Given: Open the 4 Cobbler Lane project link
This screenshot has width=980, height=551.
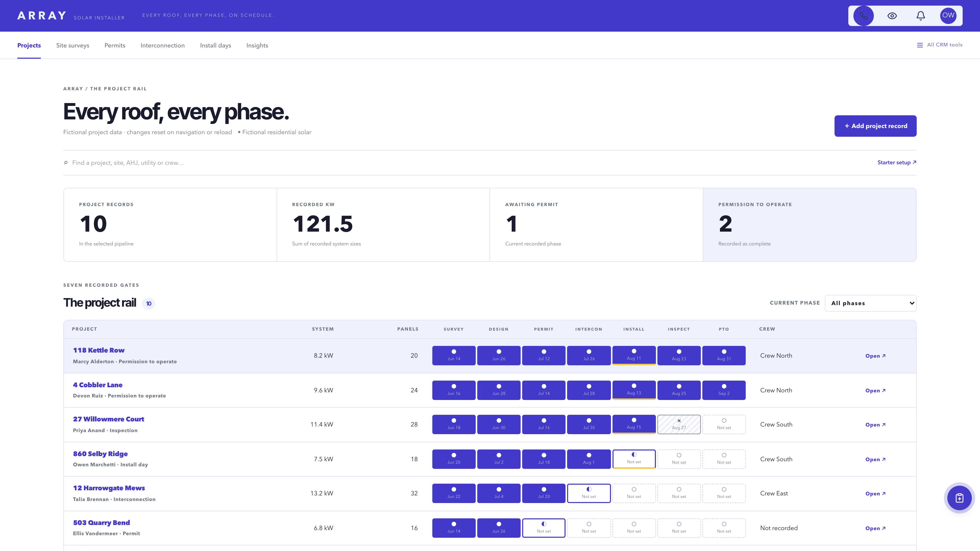Looking at the screenshot, I should 98,385.
